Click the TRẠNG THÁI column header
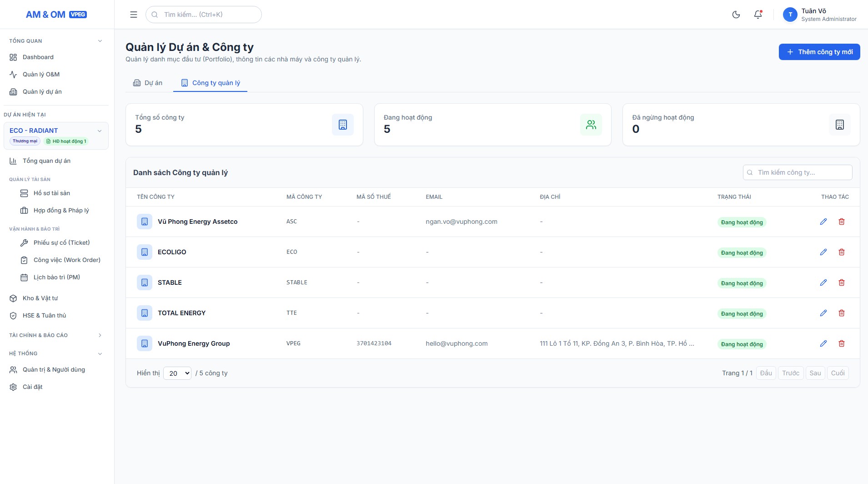 pos(734,197)
